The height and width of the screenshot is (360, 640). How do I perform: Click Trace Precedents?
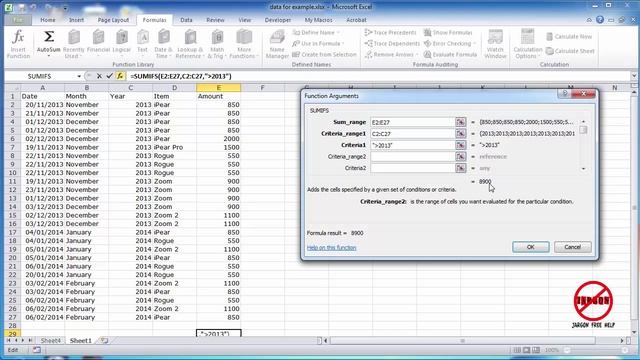(x=391, y=32)
